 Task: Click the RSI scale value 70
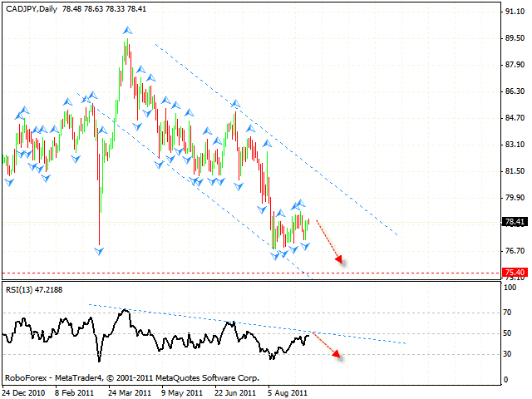pyautogui.click(x=507, y=313)
